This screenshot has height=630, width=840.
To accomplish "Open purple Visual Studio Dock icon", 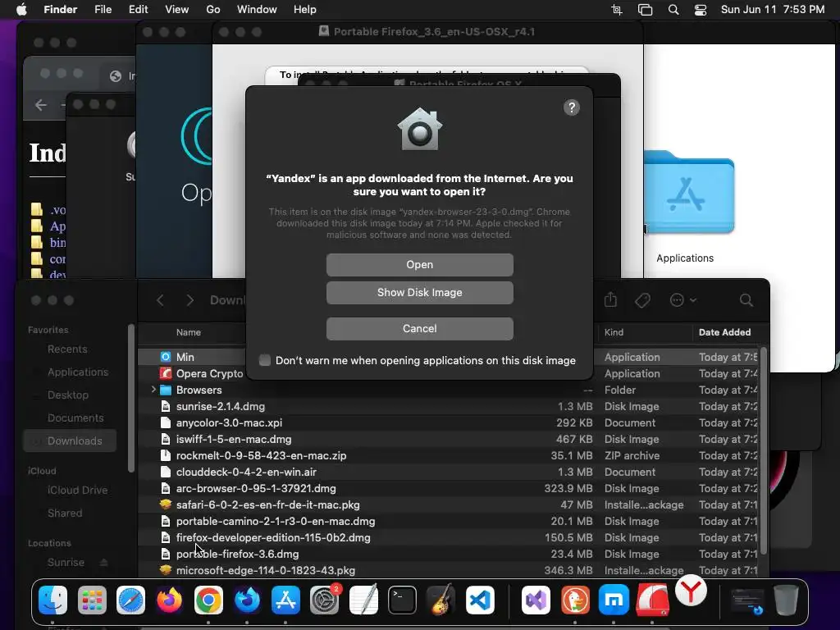I will pos(536,600).
